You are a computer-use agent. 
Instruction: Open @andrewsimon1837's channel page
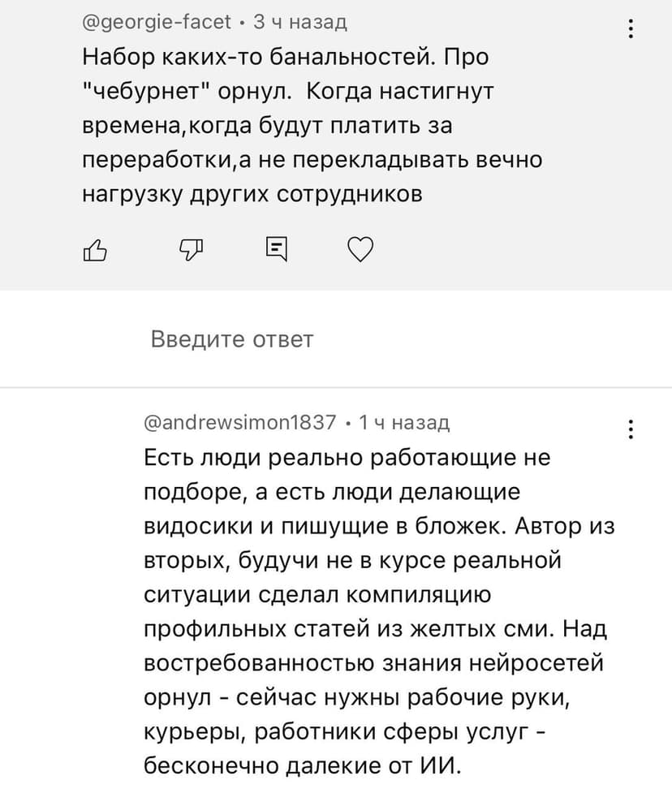tap(239, 421)
